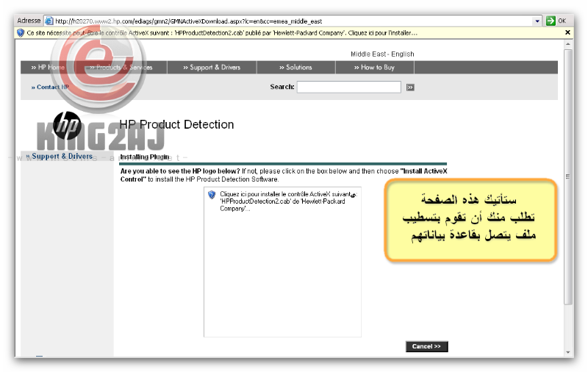Click the green Go arrow beside the address bar
The height and width of the screenshot is (372, 588).
pyautogui.click(x=551, y=21)
